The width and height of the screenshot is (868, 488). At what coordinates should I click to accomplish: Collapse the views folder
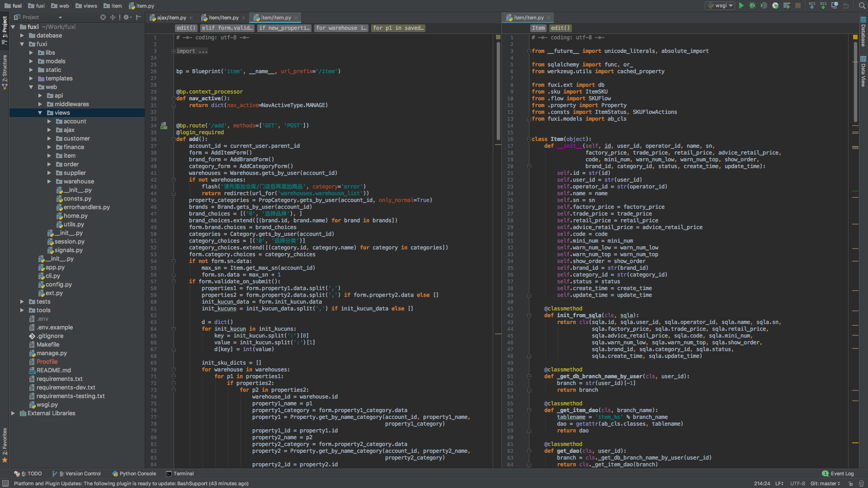(40, 113)
